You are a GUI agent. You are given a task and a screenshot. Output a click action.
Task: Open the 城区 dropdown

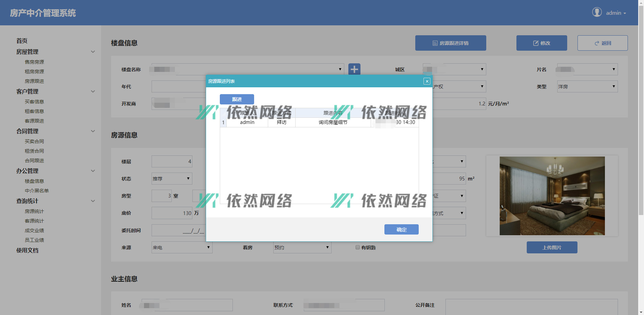pyautogui.click(x=454, y=69)
